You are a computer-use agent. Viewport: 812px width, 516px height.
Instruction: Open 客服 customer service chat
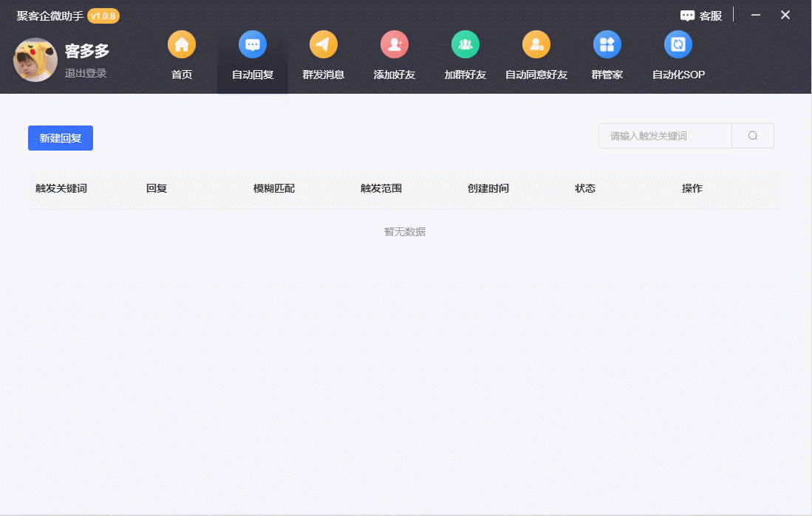tap(700, 16)
